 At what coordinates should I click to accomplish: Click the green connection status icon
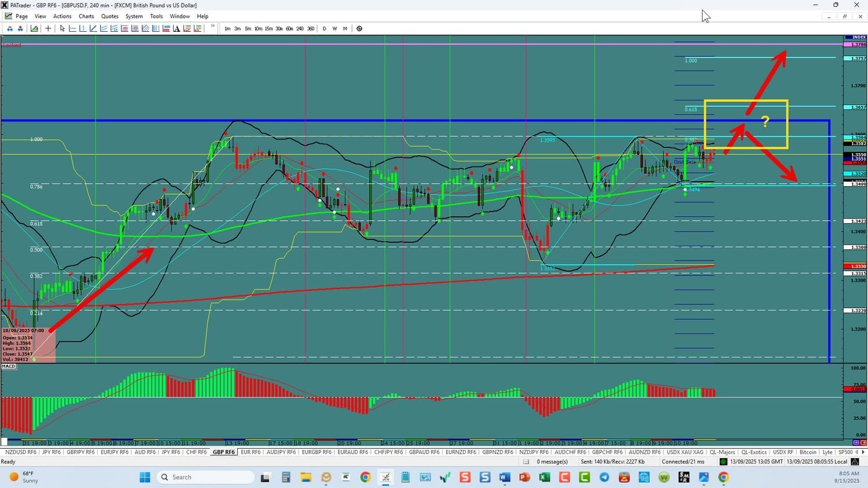point(723,461)
